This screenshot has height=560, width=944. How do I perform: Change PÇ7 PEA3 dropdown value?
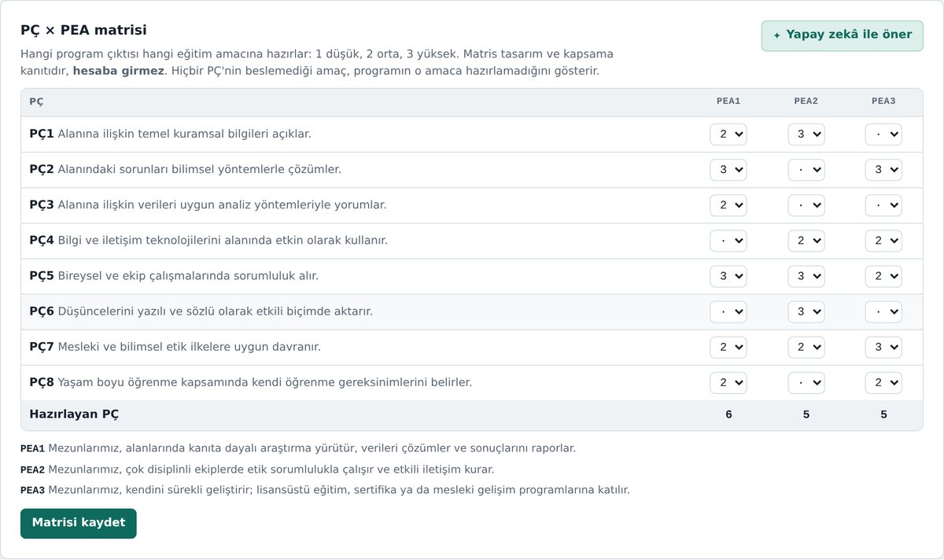883,348
